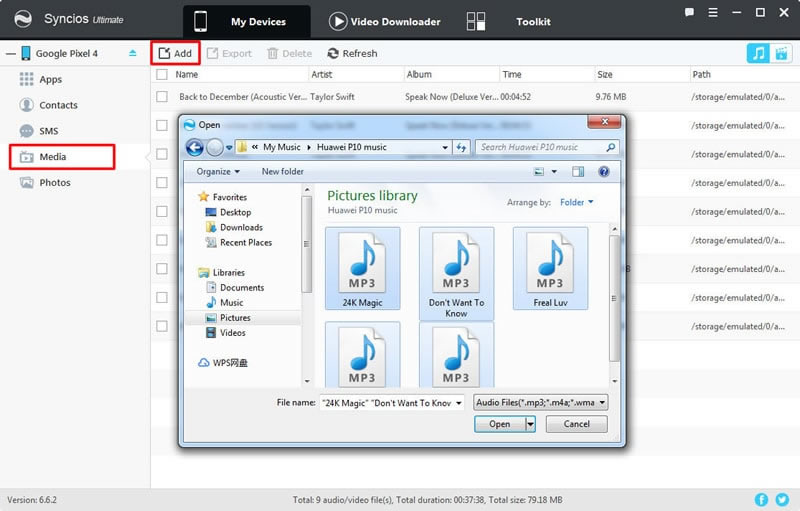Expand the address bar path dropdown
The width and height of the screenshot is (800, 511).
tap(445, 147)
